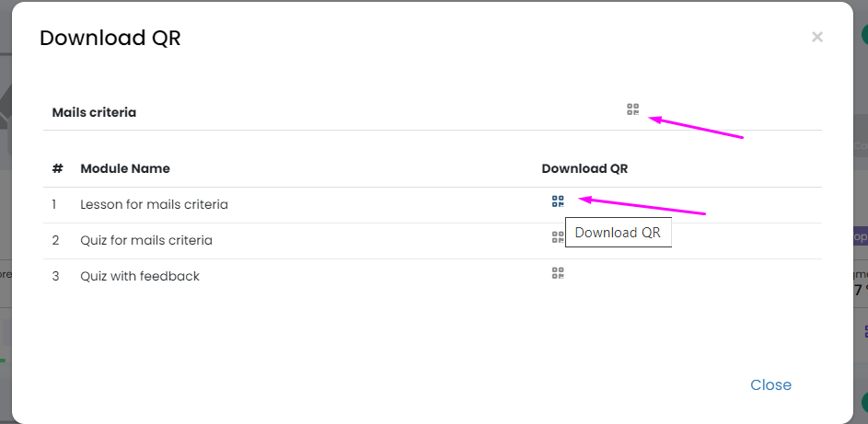The height and width of the screenshot is (424, 868).
Task: Click row number 1 in the table
Action: 55,204
